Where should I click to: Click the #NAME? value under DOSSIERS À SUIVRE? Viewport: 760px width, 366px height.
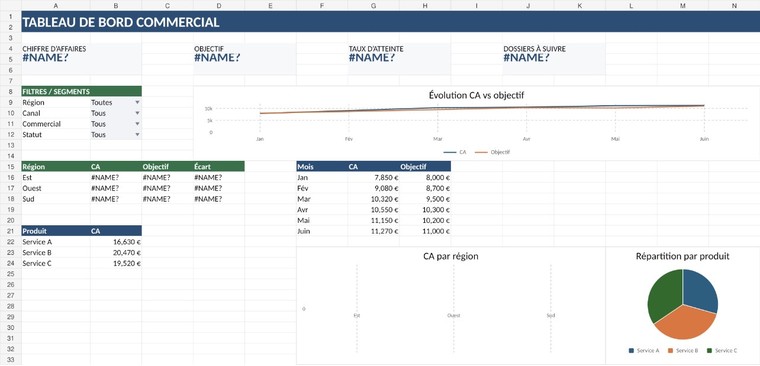point(526,58)
